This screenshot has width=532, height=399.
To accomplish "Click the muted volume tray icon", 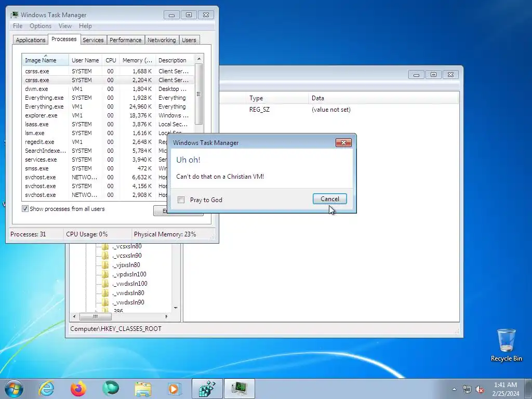I will pos(480,389).
